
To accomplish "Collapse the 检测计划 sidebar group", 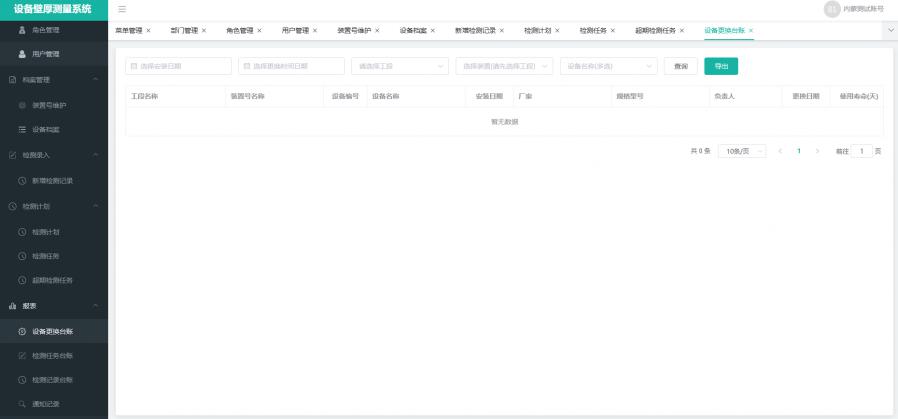I will 95,206.
